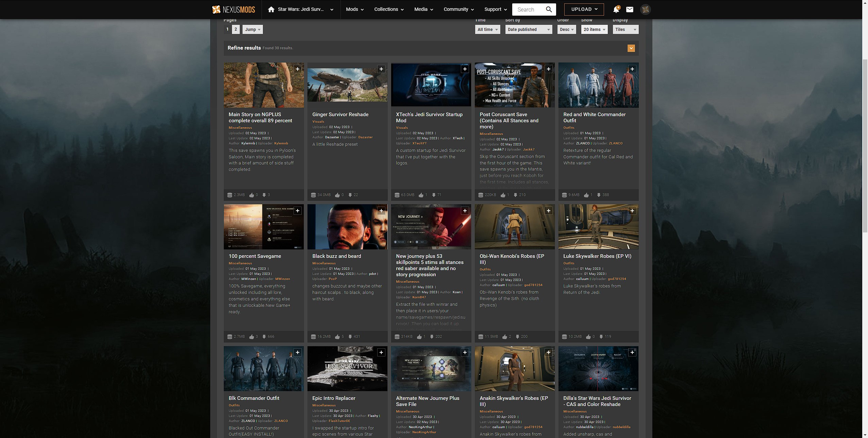Open the notifications bell
This screenshot has height=438, width=868.
[x=616, y=10]
